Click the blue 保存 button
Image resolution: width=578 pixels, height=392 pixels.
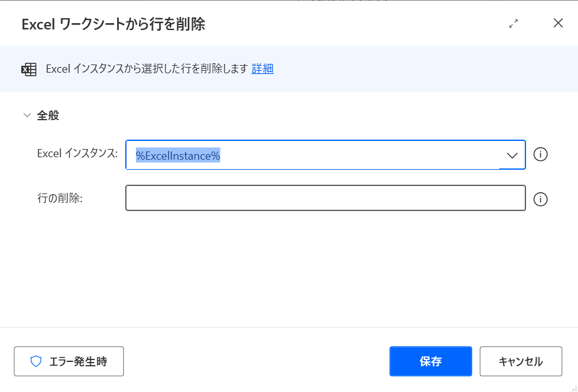click(x=430, y=361)
